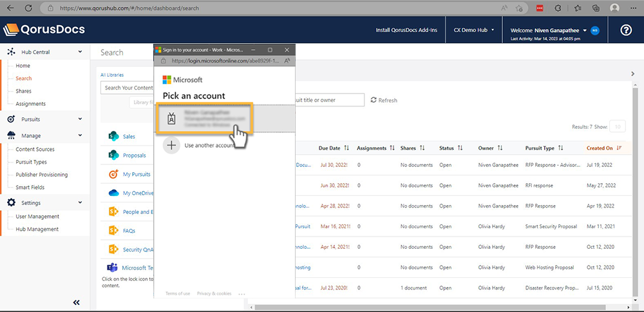Collapse the Manage section chevron
Viewport: 644px width, 312px height.
(80, 135)
